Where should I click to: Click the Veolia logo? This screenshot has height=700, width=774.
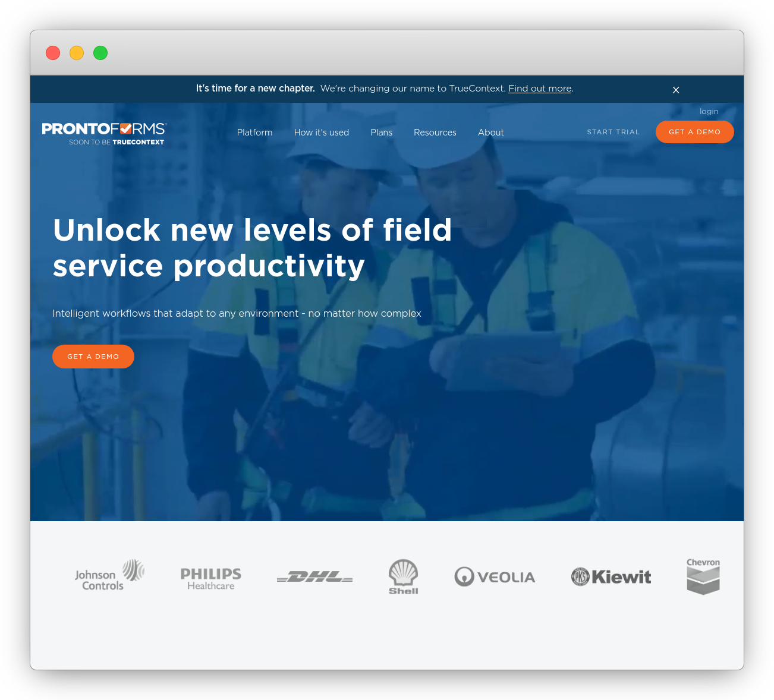point(495,576)
